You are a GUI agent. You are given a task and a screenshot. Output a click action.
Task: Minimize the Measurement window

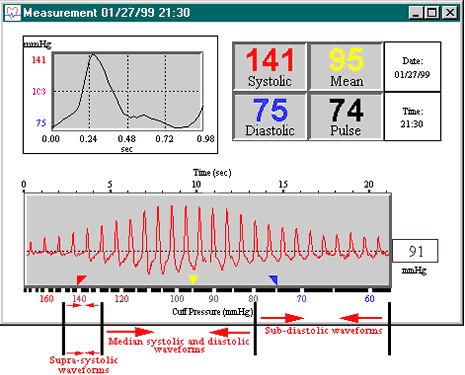coord(416,13)
